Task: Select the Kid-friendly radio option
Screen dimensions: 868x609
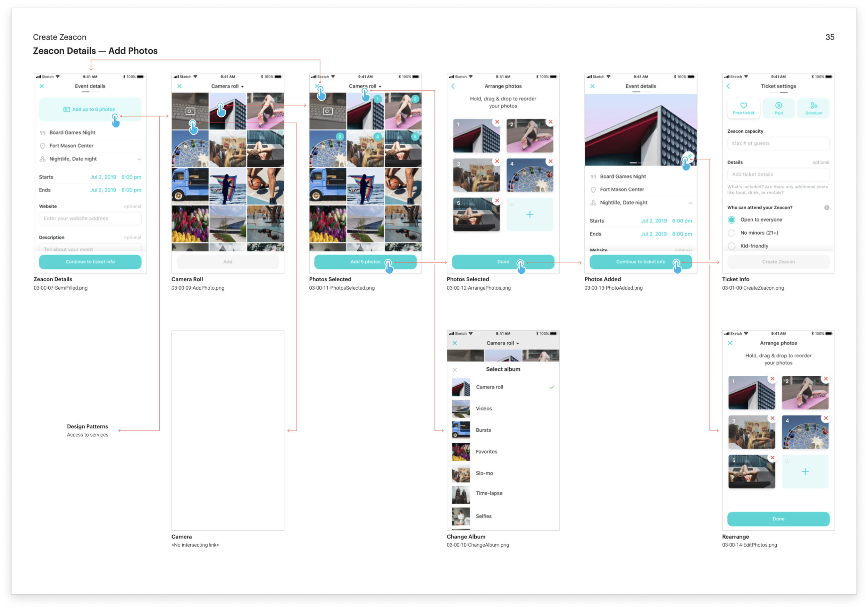Action: click(732, 246)
